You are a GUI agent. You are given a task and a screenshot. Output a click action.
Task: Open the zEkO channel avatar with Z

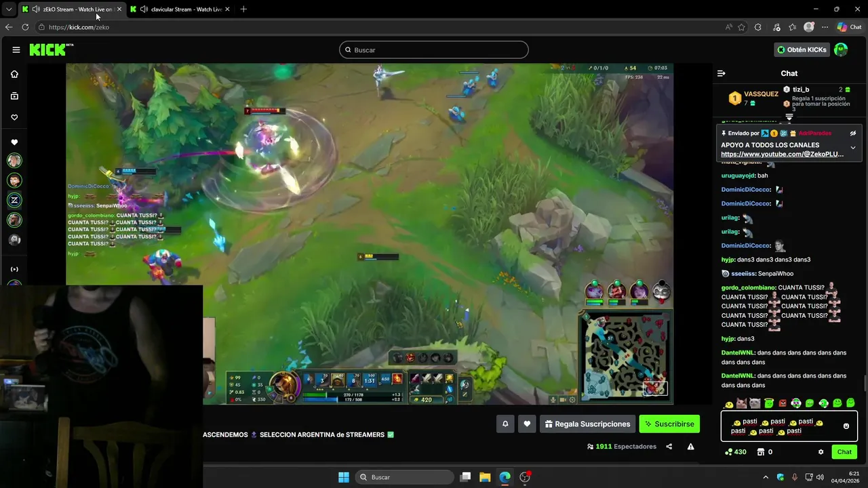point(14,200)
